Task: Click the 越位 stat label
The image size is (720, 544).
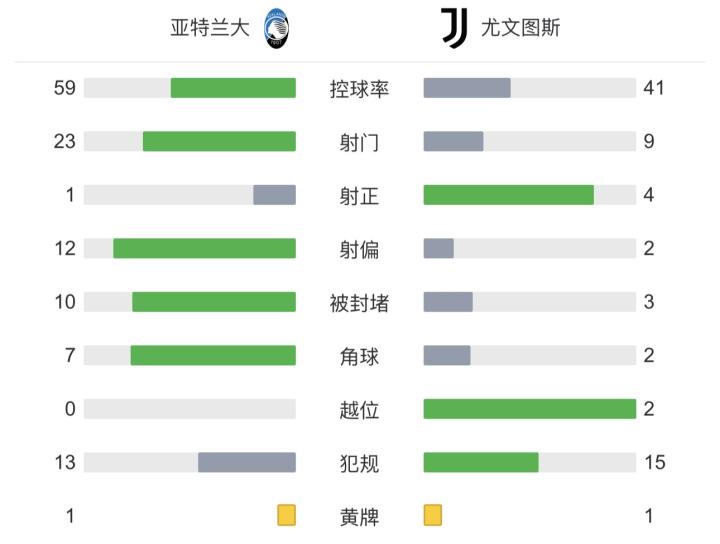Action: click(359, 409)
